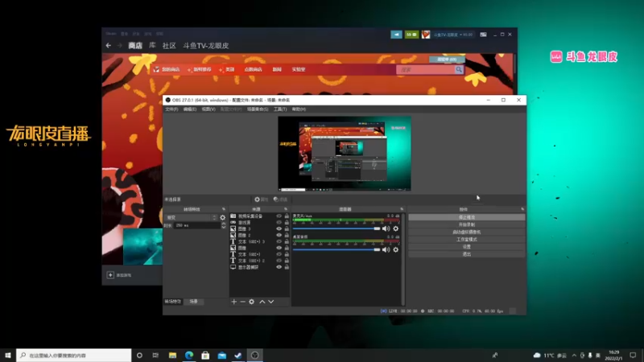Image resolution: width=644 pixels, height=362 pixels.
Task: Toggle the lock on 显示器捕获 source
Action: pos(287,267)
